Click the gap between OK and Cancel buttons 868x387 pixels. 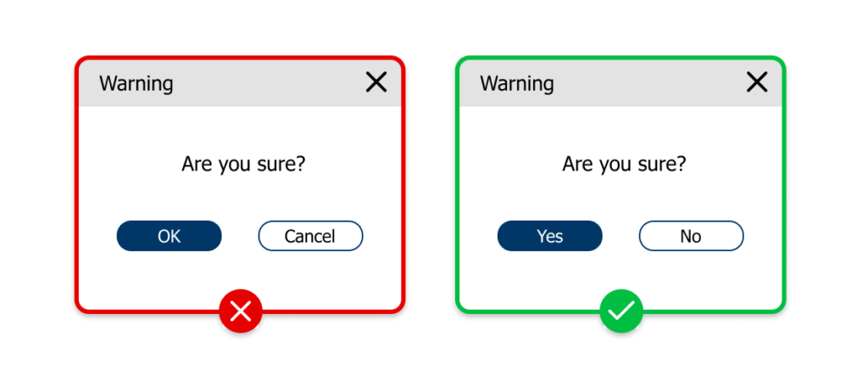pyautogui.click(x=240, y=236)
